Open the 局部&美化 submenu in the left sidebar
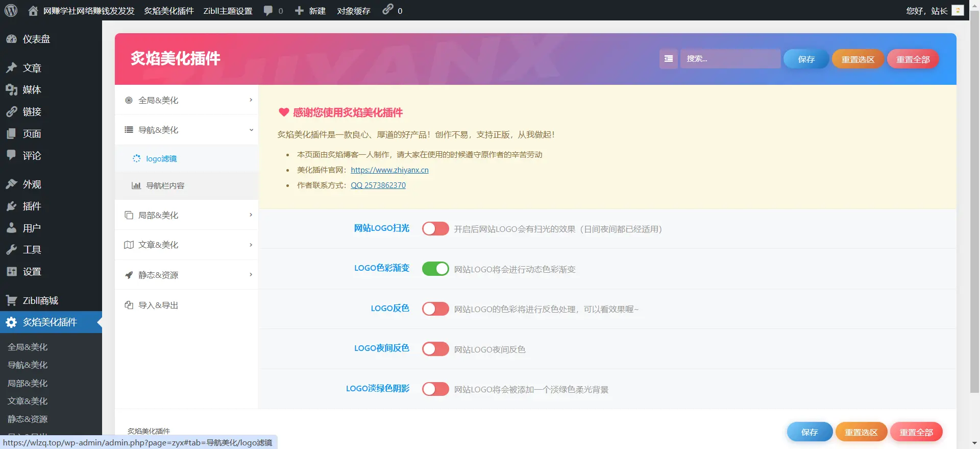 point(28,383)
